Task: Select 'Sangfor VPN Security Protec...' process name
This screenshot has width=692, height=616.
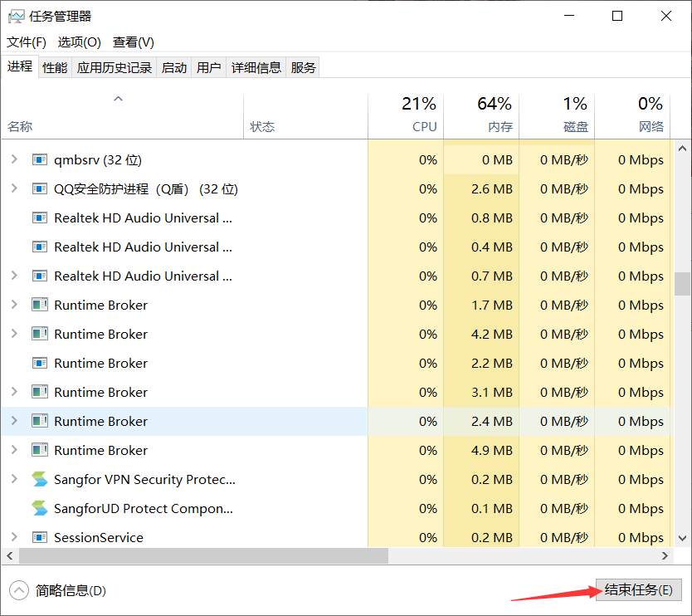Action: click(x=144, y=480)
